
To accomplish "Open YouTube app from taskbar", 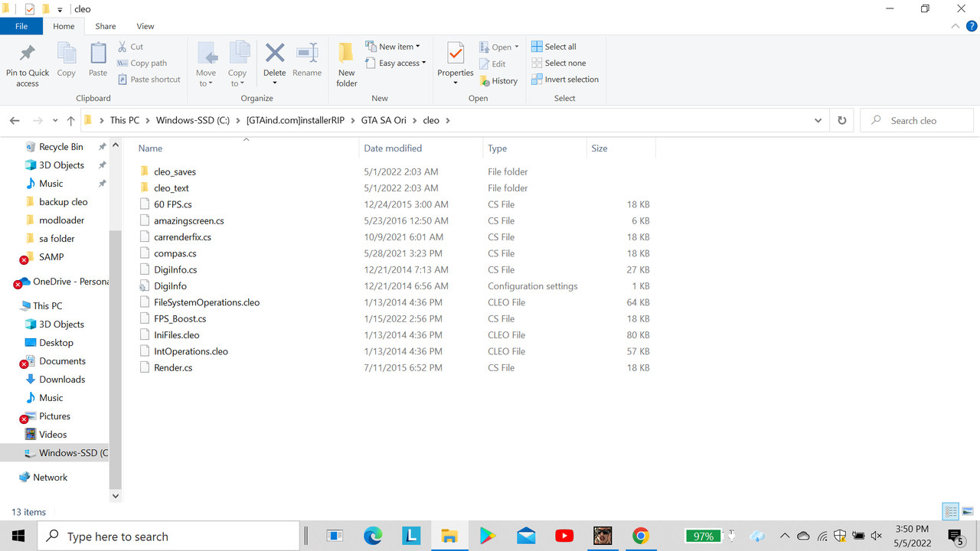I will click(x=564, y=536).
